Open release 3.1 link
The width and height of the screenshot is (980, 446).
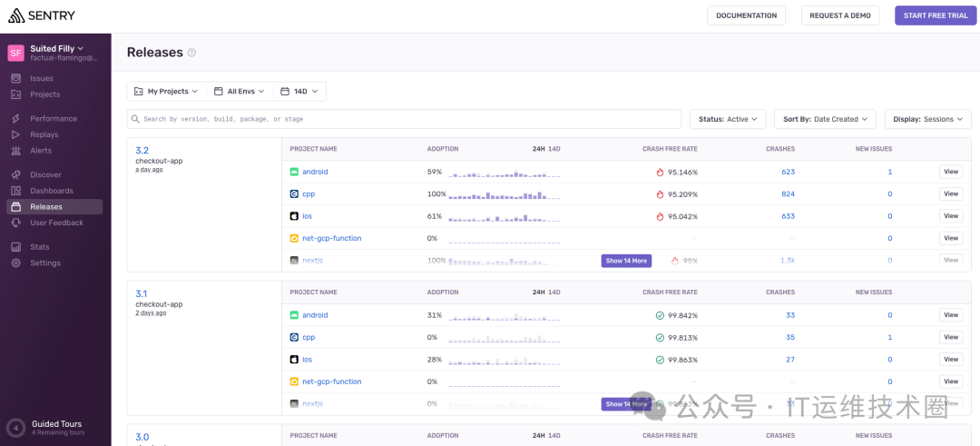click(142, 293)
